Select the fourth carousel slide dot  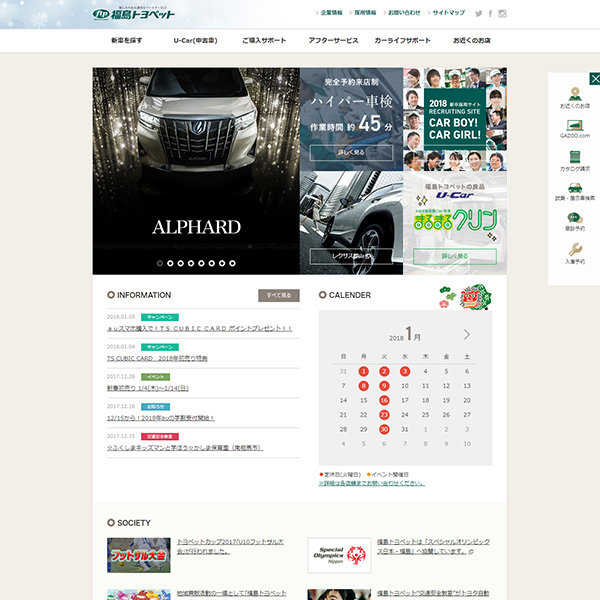tap(191, 263)
